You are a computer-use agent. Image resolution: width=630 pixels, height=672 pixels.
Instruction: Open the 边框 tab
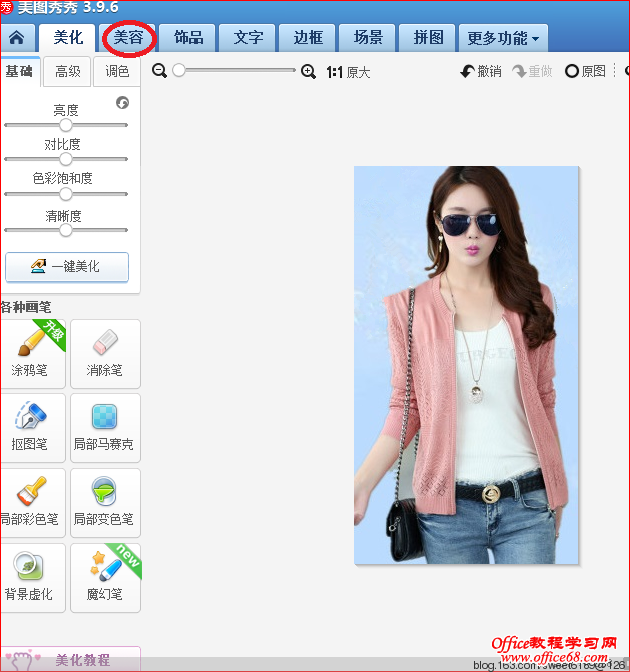[309, 38]
